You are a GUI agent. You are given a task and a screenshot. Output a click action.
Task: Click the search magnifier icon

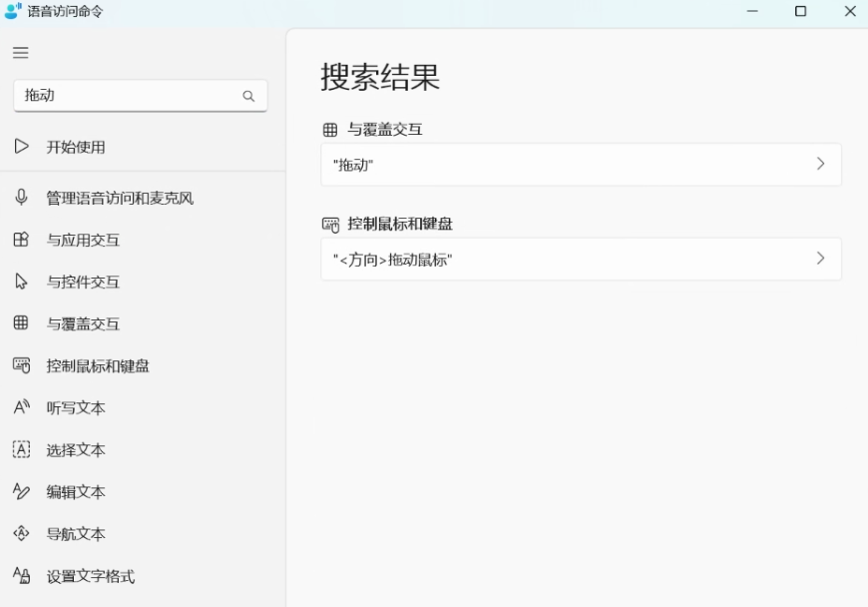pos(248,96)
